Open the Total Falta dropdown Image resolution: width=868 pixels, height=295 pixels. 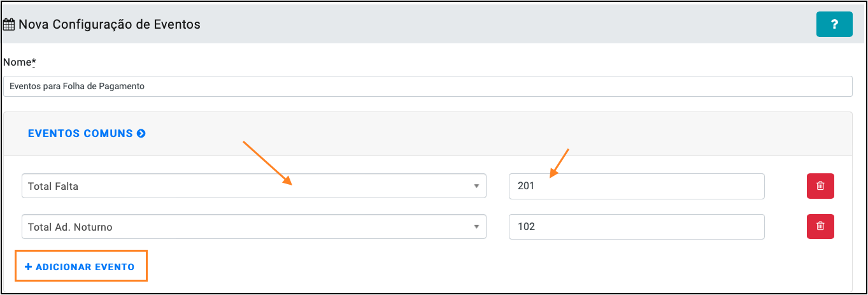point(254,186)
